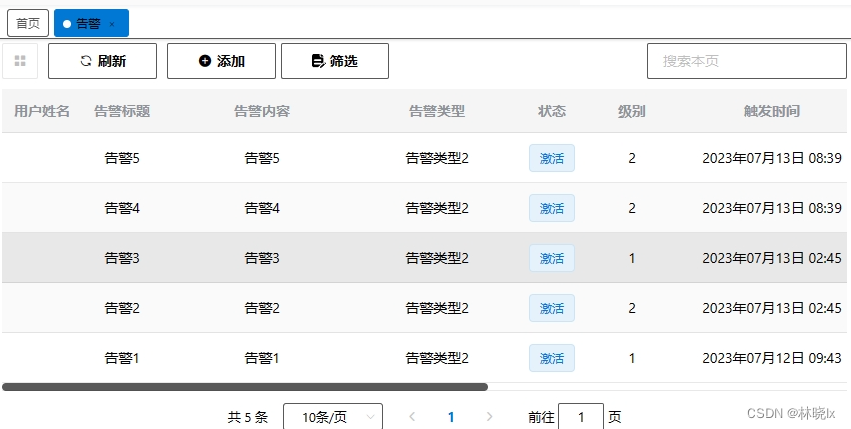Click 告警类型2 in the 告警1 row
Viewport: 851px width, 429px height.
click(437, 358)
